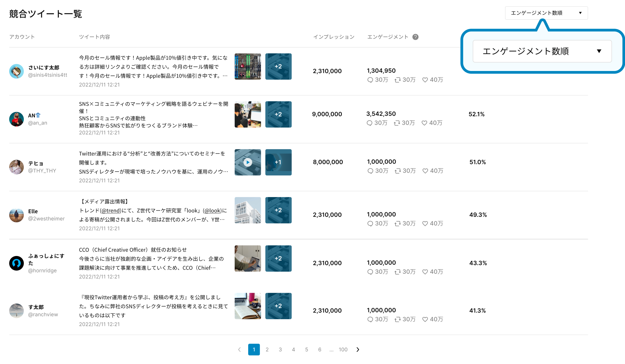Screen dimensions: 625x364
Task: Click the retweet icon on Elle's tweet
Action: [x=398, y=224]
